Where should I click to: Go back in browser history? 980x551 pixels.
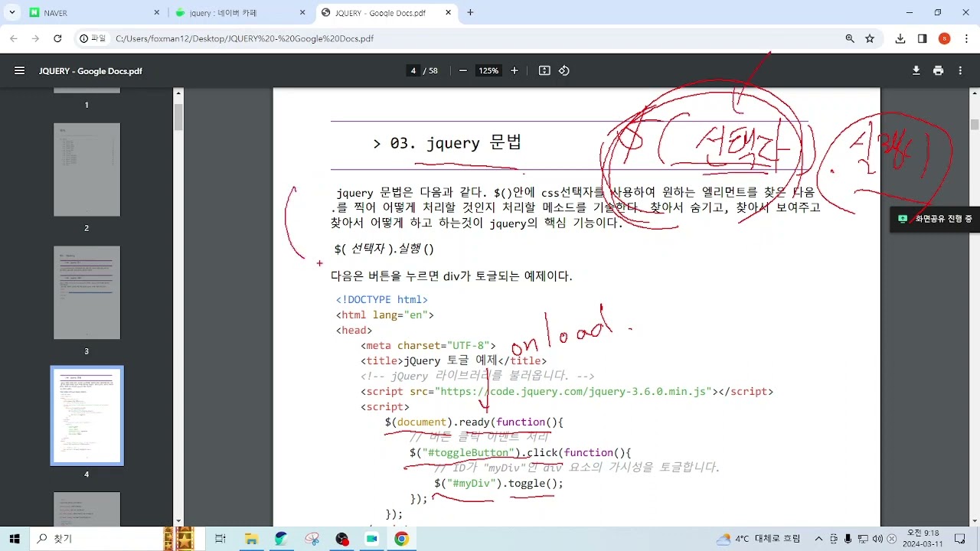coord(14,38)
